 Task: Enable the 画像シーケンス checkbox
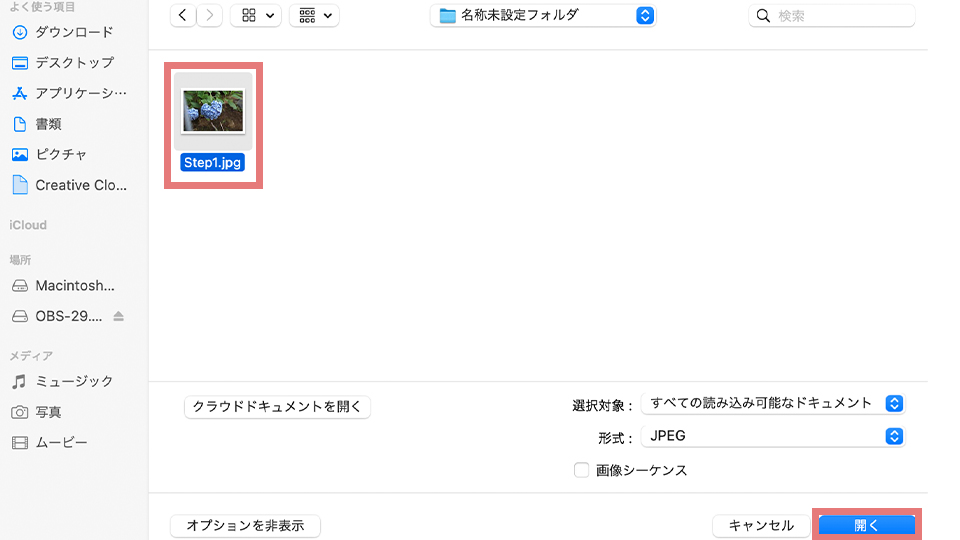[x=581, y=470]
